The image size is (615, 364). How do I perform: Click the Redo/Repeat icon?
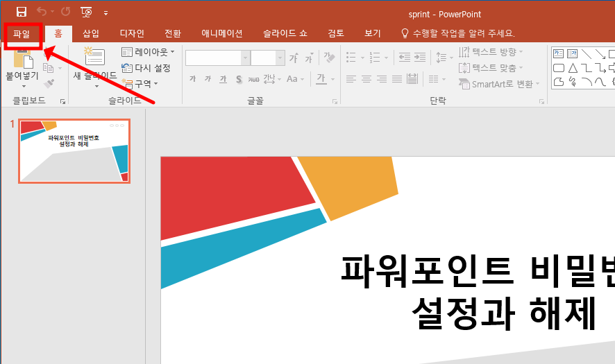[x=65, y=12]
